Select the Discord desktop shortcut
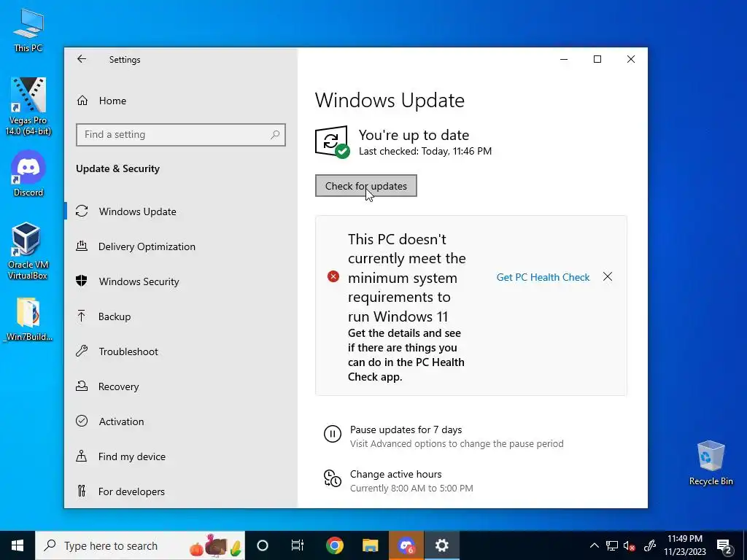 [28, 174]
